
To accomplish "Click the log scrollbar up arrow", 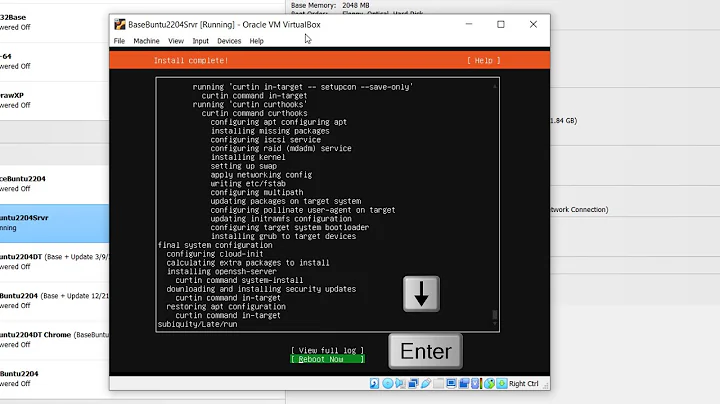I will 495,86.
